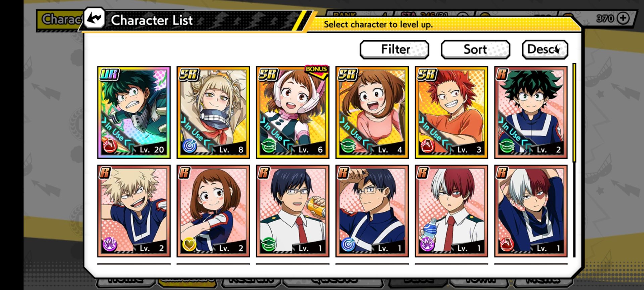Tap the BONUS badge on Uraraka card
The width and height of the screenshot is (644, 290).
[x=316, y=70]
